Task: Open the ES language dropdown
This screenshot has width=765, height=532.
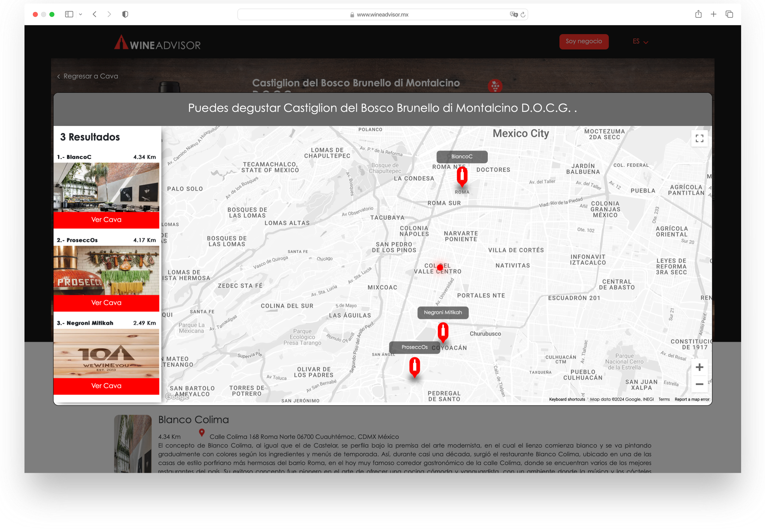Action: tap(640, 41)
